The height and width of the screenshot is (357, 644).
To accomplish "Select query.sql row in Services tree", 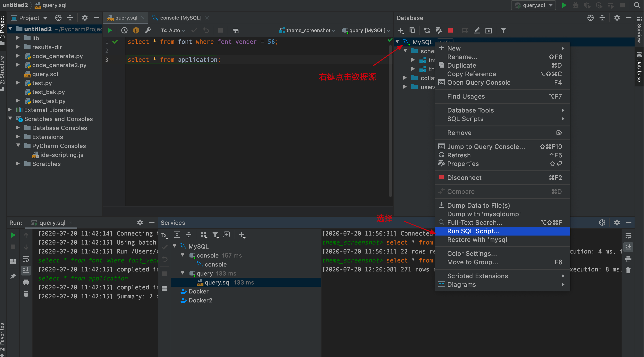I will (246, 282).
